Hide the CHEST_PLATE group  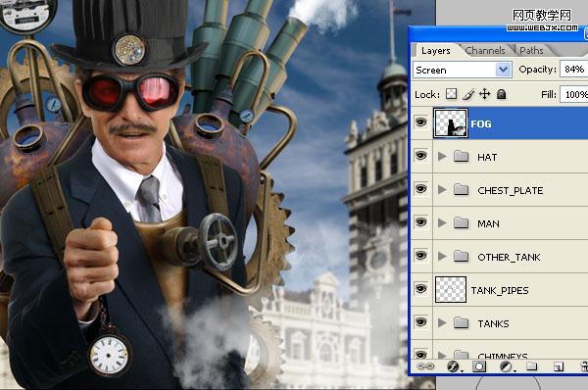421,188
